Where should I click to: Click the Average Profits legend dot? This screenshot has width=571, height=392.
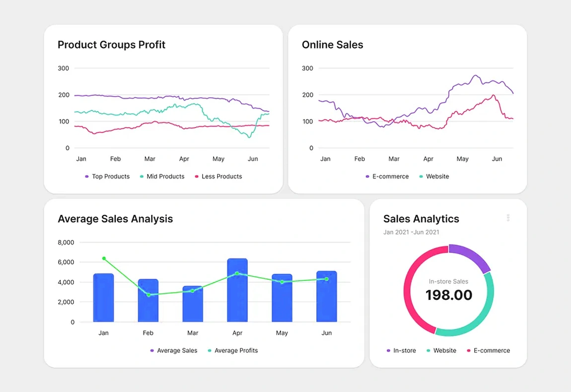tap(209, 350)
